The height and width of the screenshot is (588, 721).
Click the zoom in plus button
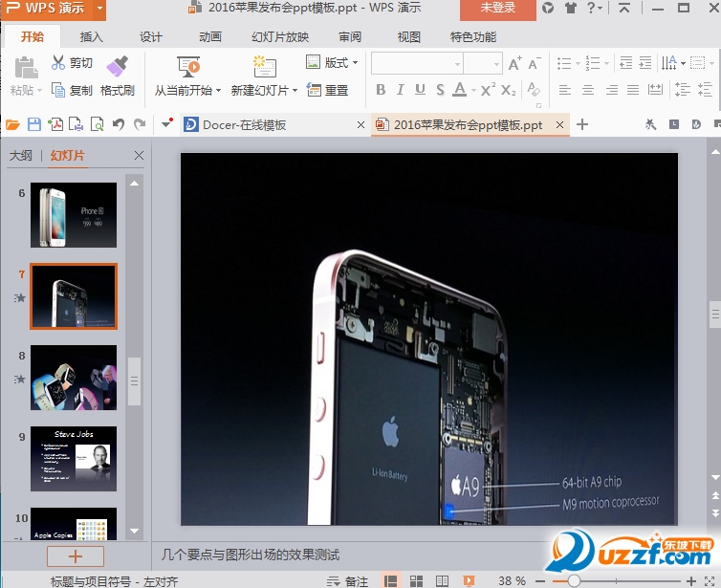point(690,581)
